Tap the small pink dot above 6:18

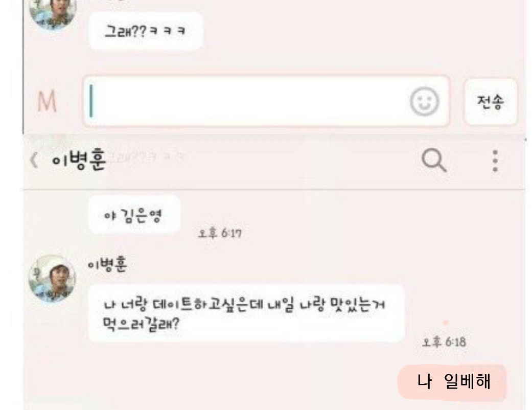click(x=446, y=323)
